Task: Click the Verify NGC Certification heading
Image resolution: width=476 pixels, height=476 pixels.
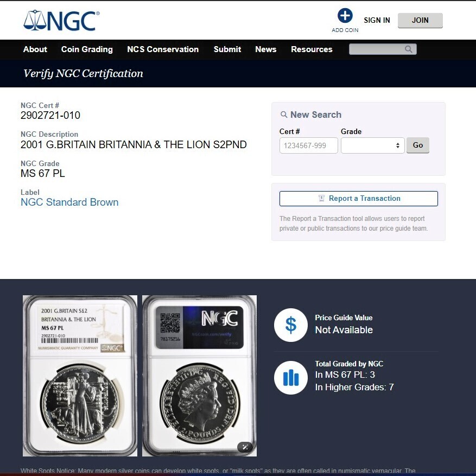Action: [83, 73]
